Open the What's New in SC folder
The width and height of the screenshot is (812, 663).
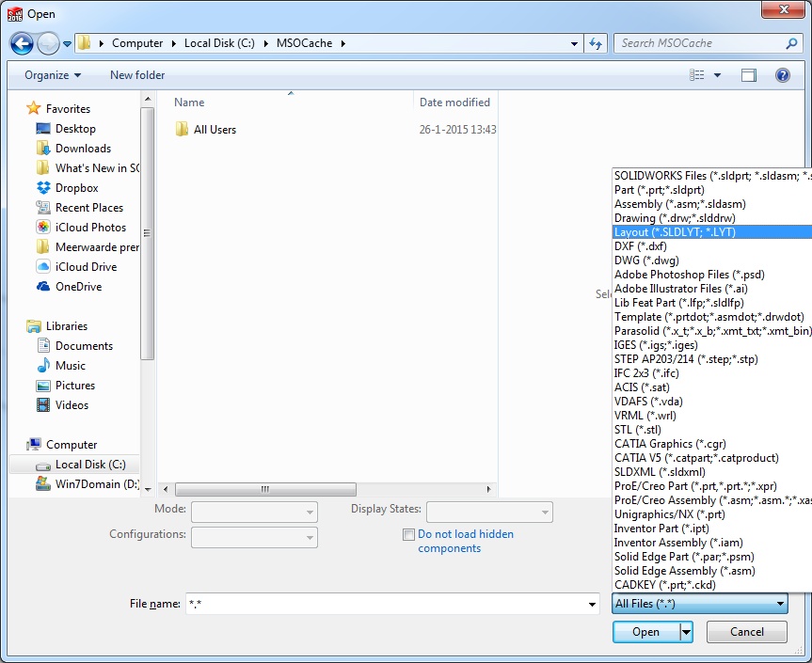tap(87, 167)
